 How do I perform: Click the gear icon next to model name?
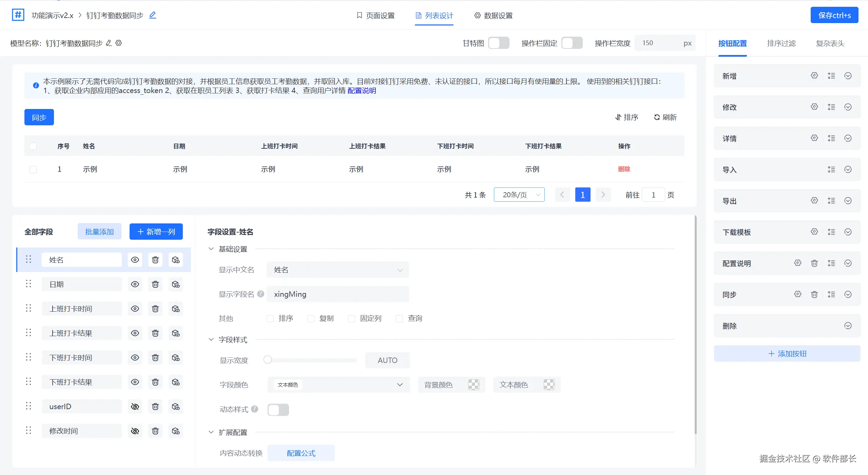(x=119, y=43)
